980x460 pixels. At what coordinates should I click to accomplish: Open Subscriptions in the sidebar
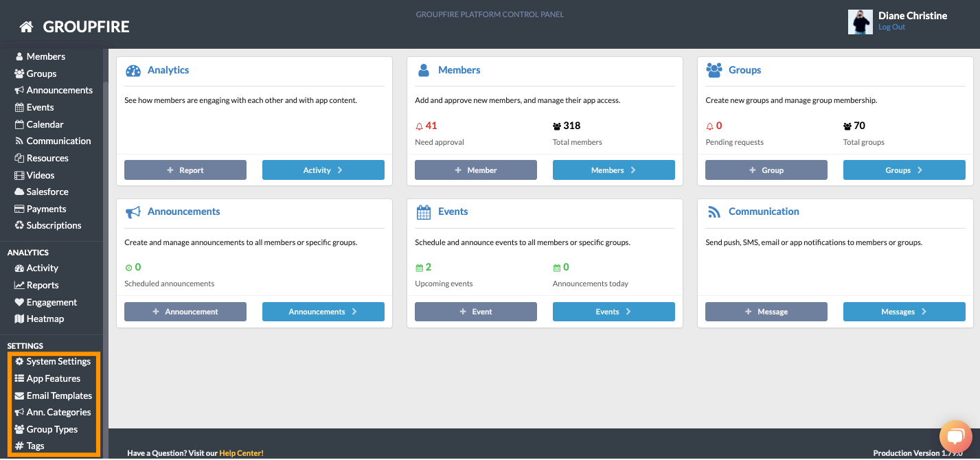[x=48, y=225]
